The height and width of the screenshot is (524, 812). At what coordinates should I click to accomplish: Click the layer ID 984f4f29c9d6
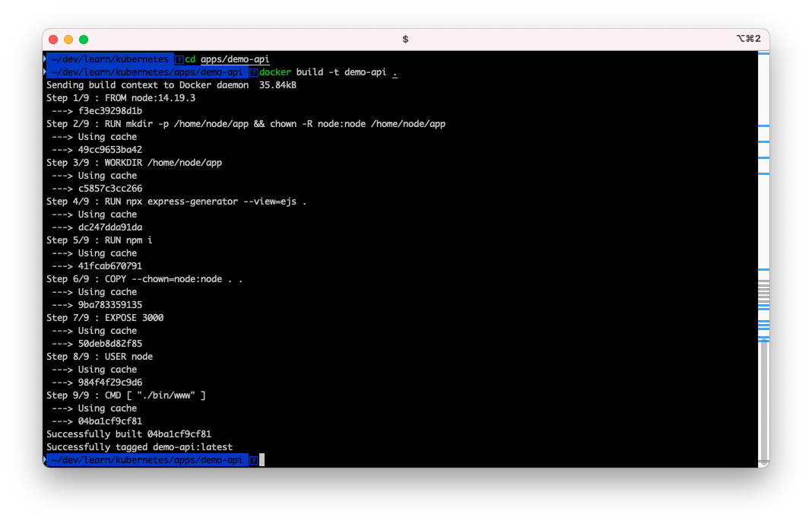tap(110, 383)
